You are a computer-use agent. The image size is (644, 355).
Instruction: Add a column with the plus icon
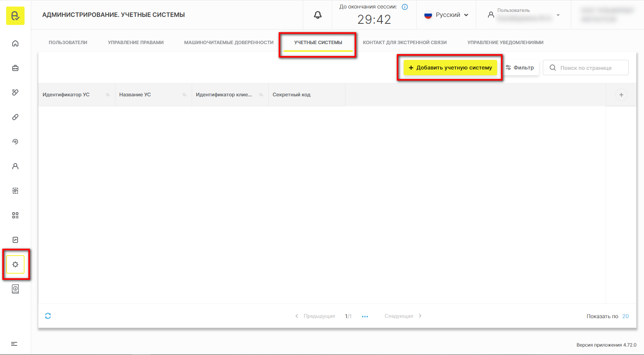(621, 95)
